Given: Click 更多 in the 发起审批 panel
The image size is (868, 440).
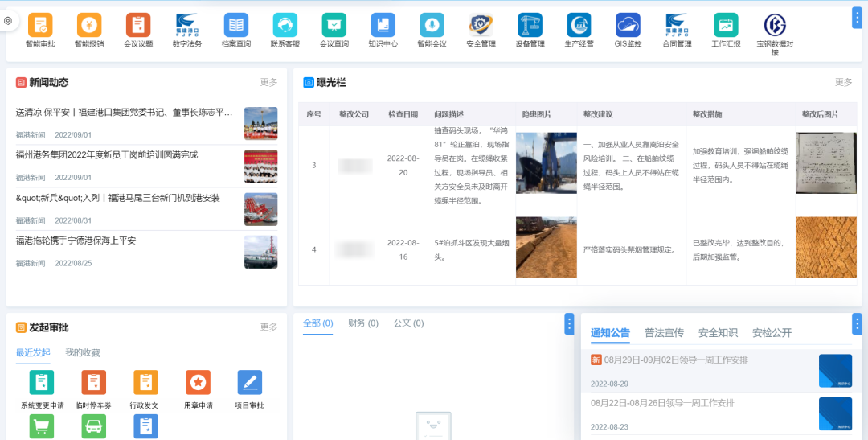Looking at the screenshot, I should [x=269, y=327].
